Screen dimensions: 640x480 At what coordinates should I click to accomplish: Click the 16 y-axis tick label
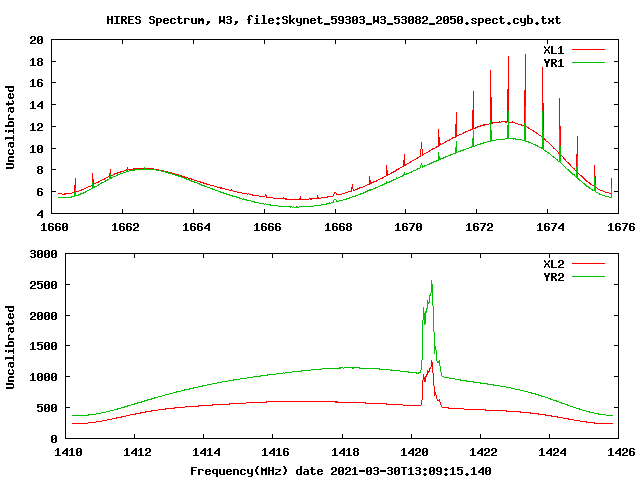pyautogui.click(x=36, y=83)
